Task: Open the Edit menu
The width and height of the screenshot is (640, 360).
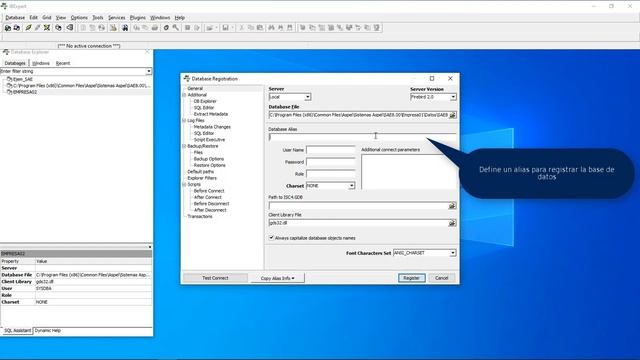Action: [33, 18]
